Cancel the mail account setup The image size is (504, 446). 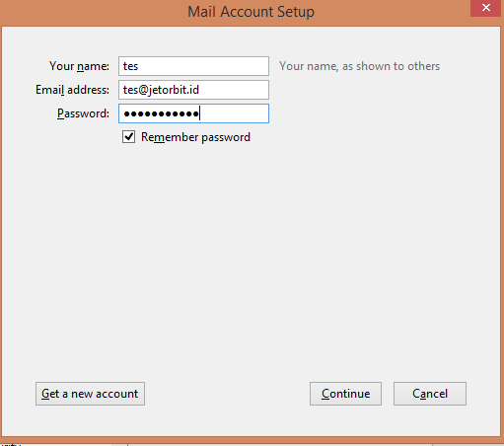point(430,394)
